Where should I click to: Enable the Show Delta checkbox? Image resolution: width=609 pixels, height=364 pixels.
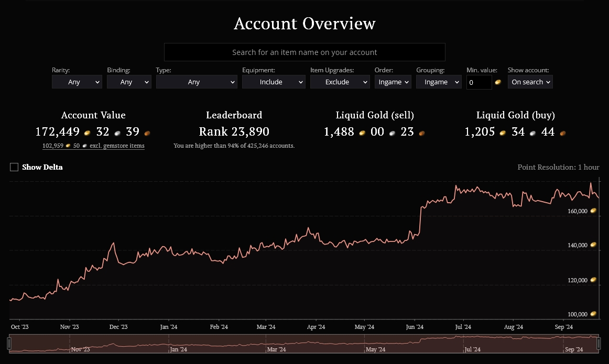coord(14,167)
